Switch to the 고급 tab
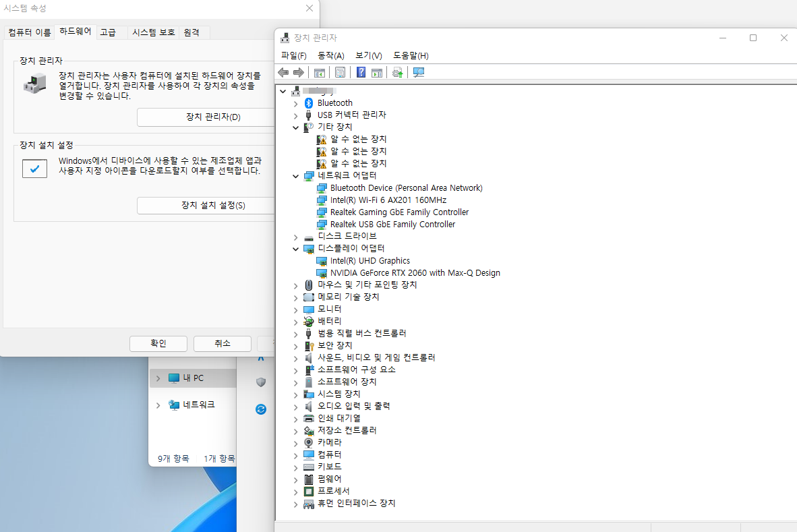The image size is (797, 532). pyautogui.click(x=108, y=32)
